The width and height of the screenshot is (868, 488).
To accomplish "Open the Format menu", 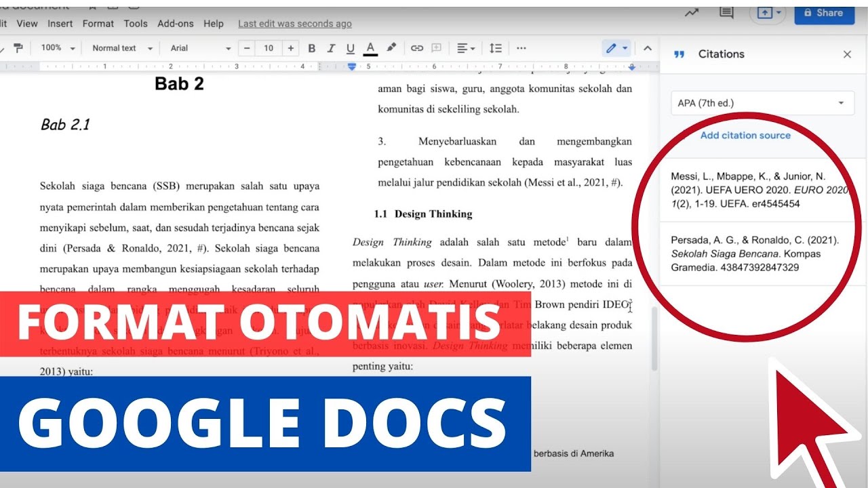I will click(98, 24).
